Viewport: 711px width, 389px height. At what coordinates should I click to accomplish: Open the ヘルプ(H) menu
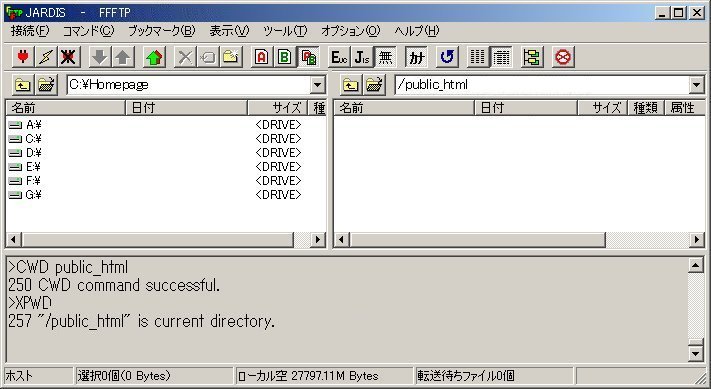point(417,31)
